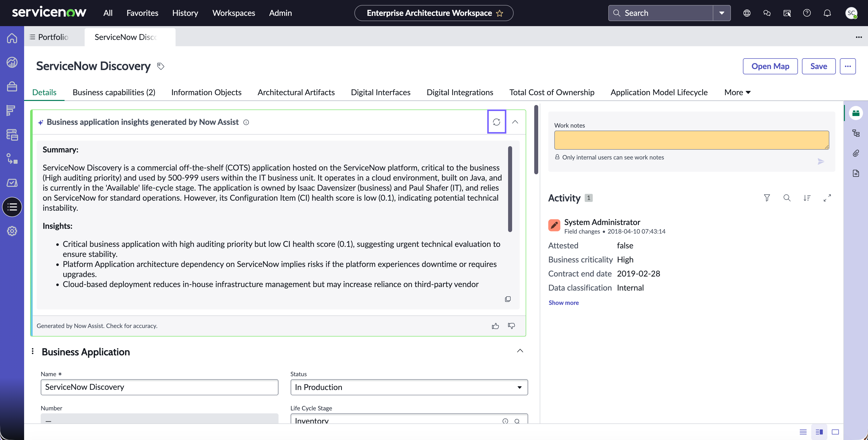The width and height of the screenshot is (868, 440).
Task: Open the Admin menu
Action: click(281, 13)
